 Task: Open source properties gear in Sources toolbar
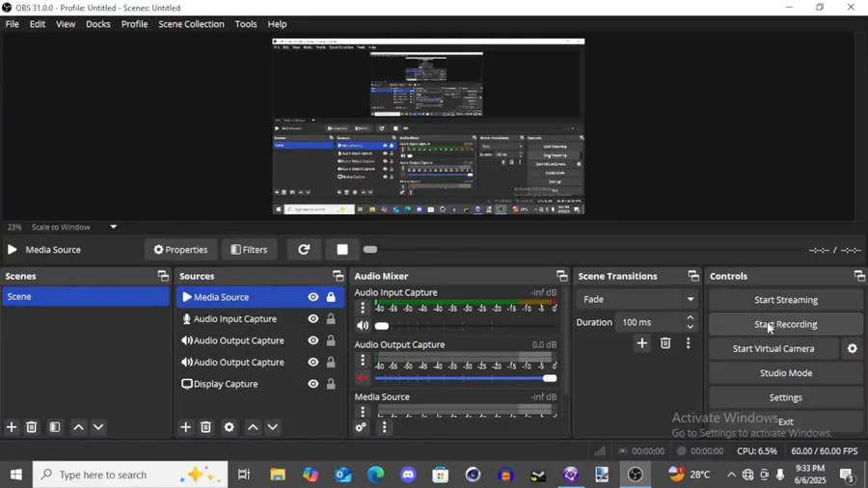tap(229, 427)
